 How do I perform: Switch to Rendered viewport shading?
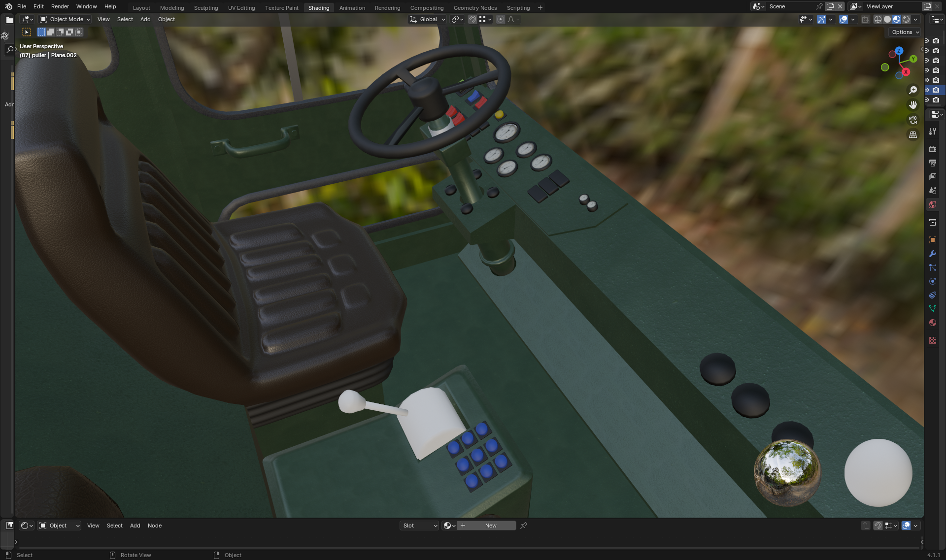(x=906, y=19)
